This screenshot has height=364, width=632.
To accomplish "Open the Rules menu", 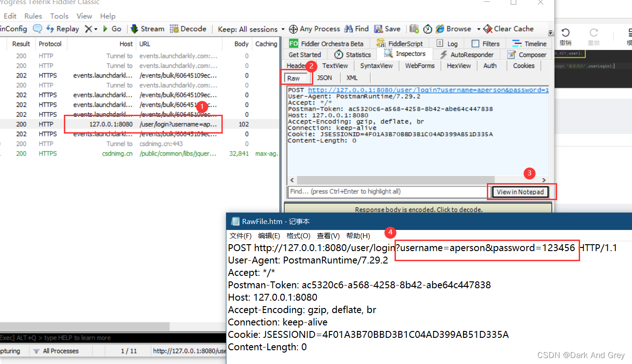I will point(33,16).
